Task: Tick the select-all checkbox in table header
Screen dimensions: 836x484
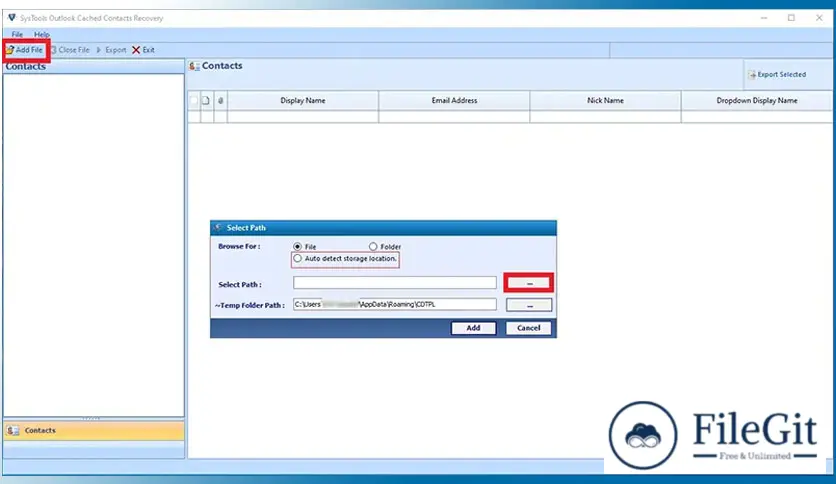Action: pos(194,101)
